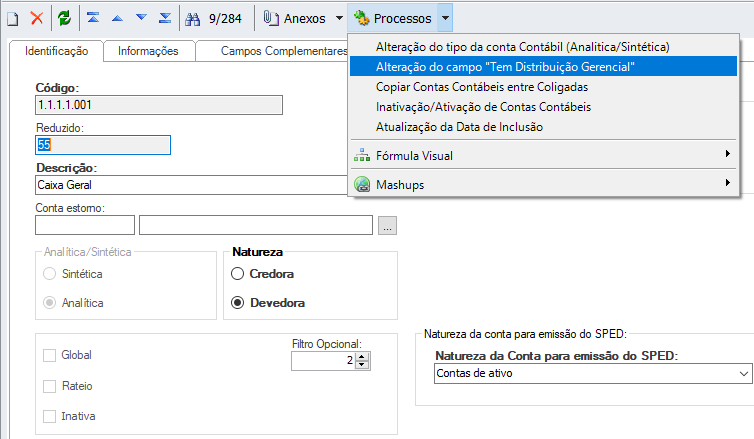Click the green refresh icon

coord(64,18)
